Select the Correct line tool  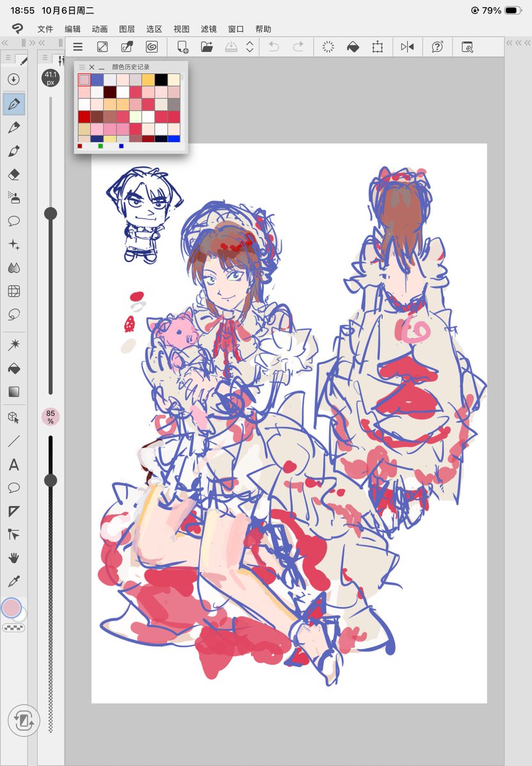point(13,534)
